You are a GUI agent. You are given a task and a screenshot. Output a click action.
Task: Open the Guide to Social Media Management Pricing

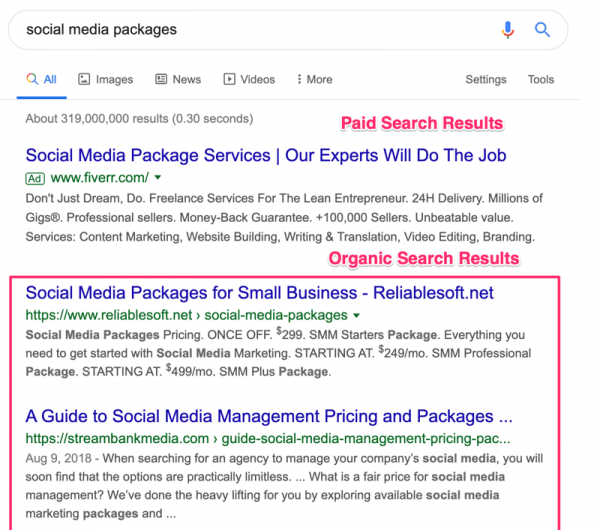pos(268,416)
